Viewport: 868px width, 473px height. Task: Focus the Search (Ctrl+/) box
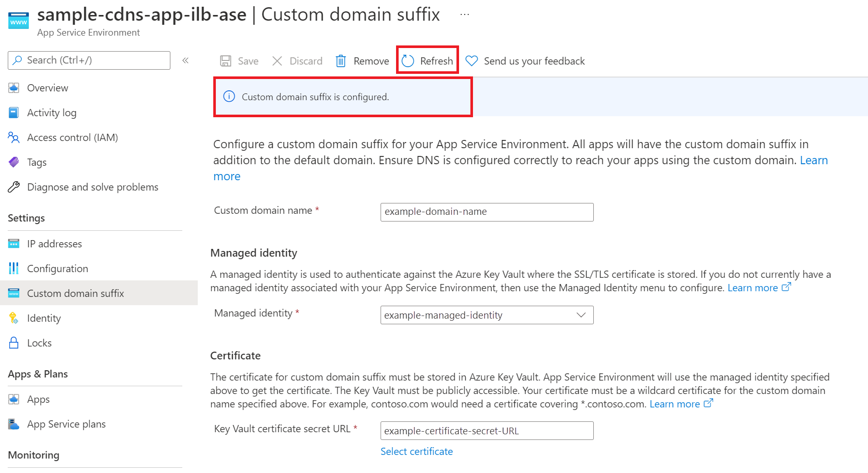[x=89, y=60]
